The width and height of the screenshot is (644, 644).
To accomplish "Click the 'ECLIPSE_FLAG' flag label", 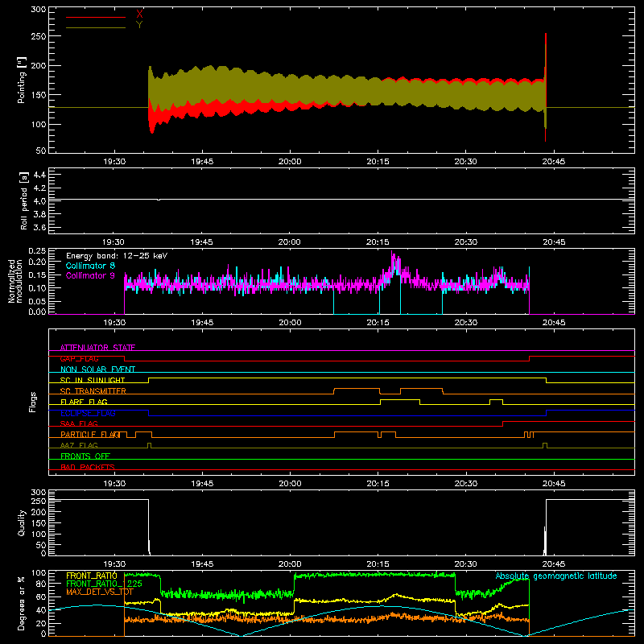I will point(88,413).
